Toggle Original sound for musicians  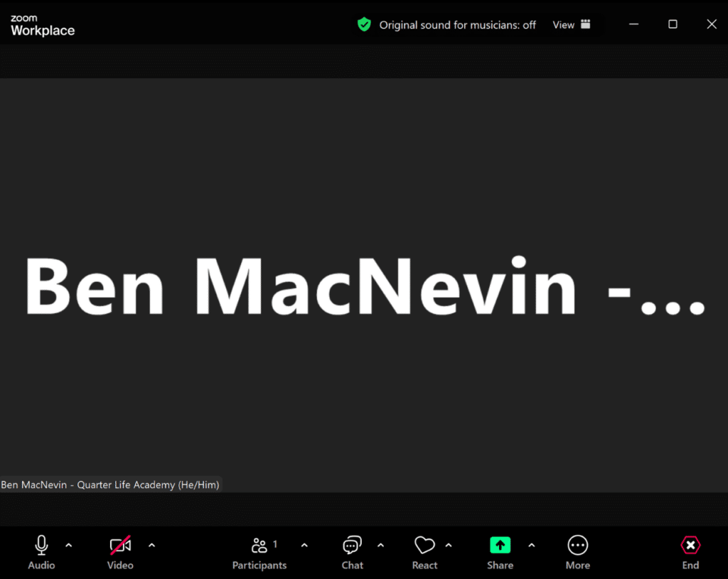point(457,25)
